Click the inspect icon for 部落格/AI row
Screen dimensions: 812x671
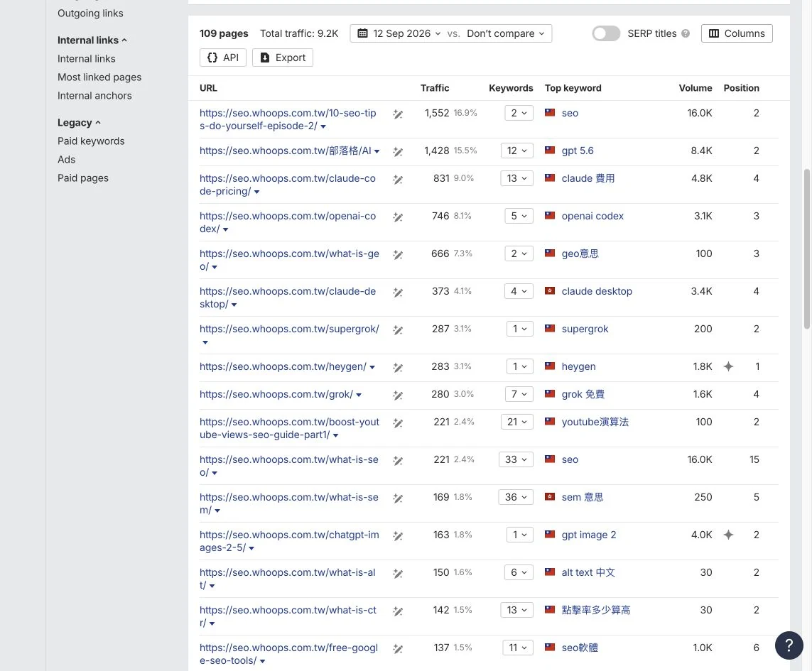coord(398,152)
